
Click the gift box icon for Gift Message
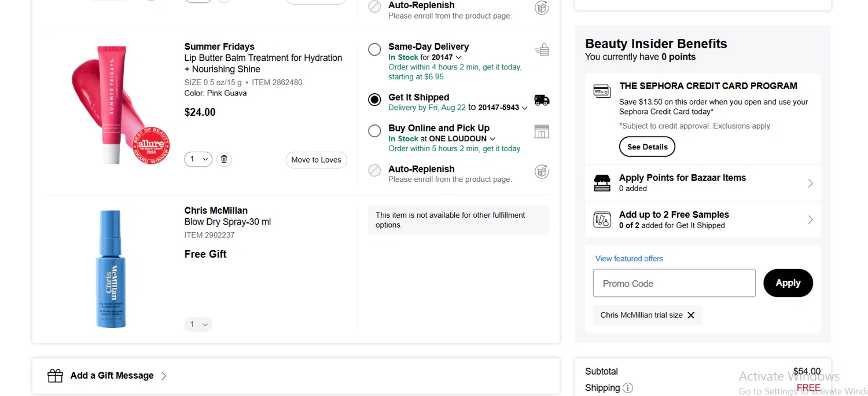point(55,376)
